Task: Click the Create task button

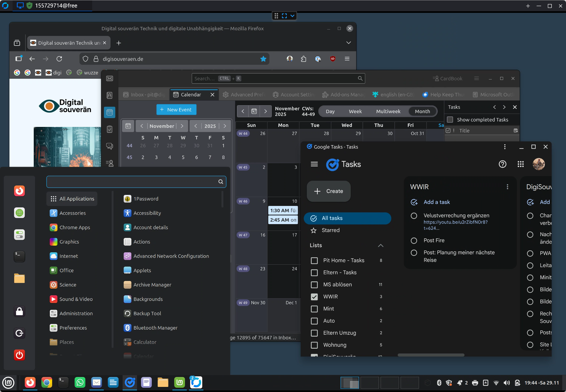Action: point(329,191)
